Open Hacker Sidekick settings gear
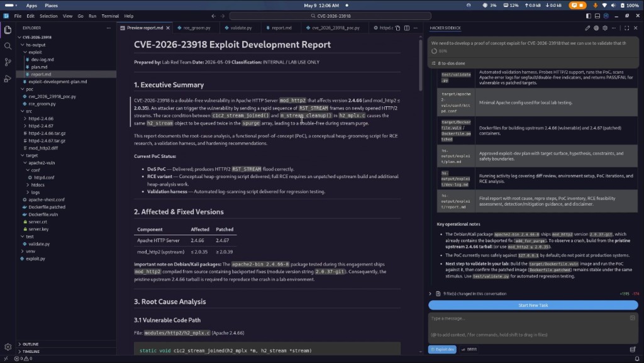 (x=605, y=28)
